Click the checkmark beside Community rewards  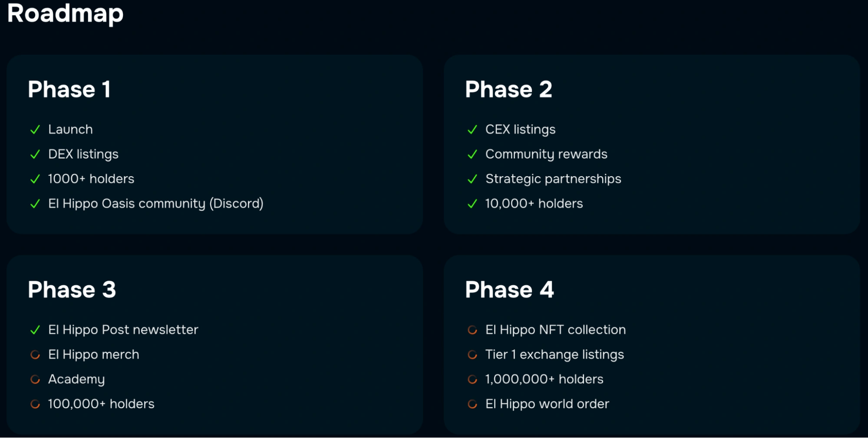tap(472, 155)
